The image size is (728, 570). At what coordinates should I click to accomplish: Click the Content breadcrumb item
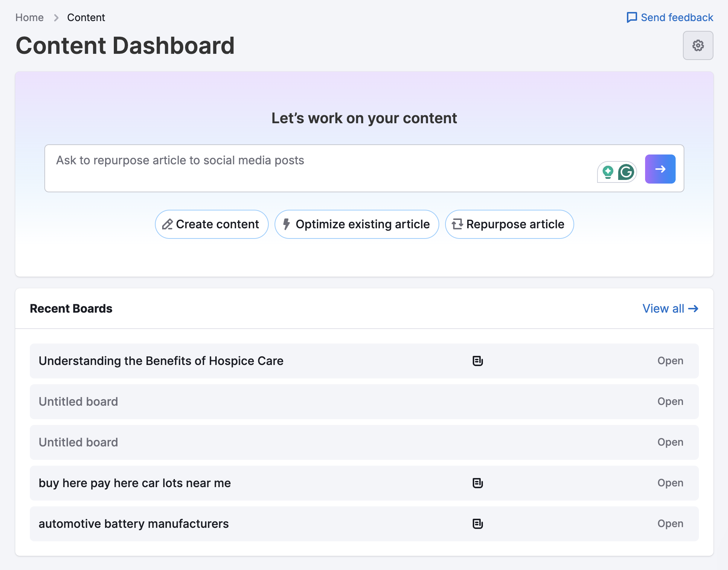tap(86, 17)
